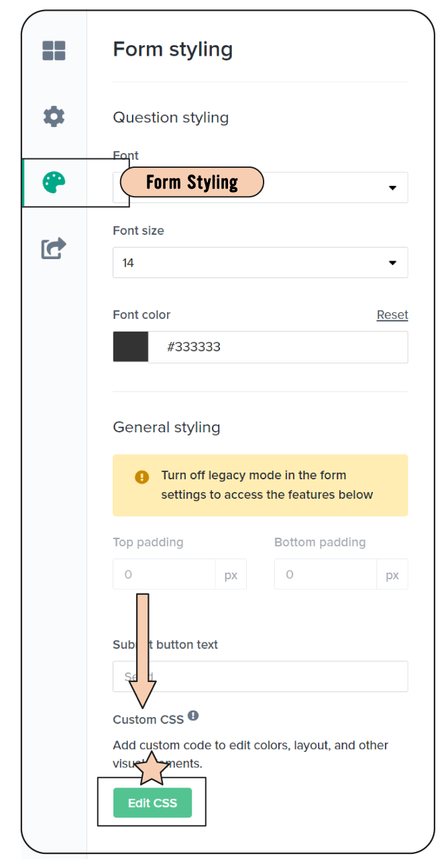Screen dimensions: 446x868
Task: Click the #333333 hex color field
Action: pyautogui.click(x=278, y=347)
